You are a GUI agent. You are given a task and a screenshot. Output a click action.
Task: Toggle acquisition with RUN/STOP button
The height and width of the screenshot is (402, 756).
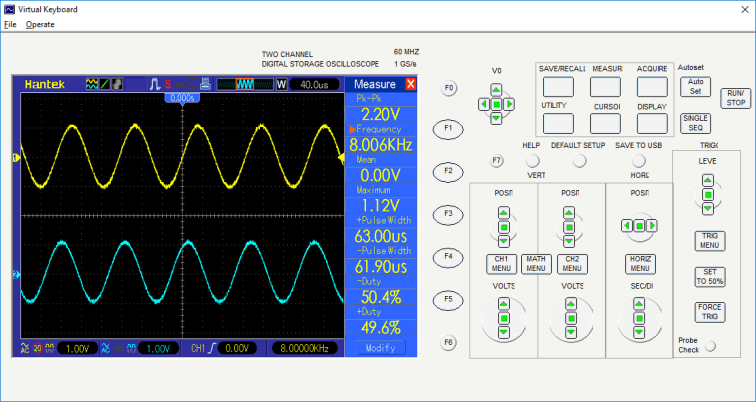click(x=736, y=97)
